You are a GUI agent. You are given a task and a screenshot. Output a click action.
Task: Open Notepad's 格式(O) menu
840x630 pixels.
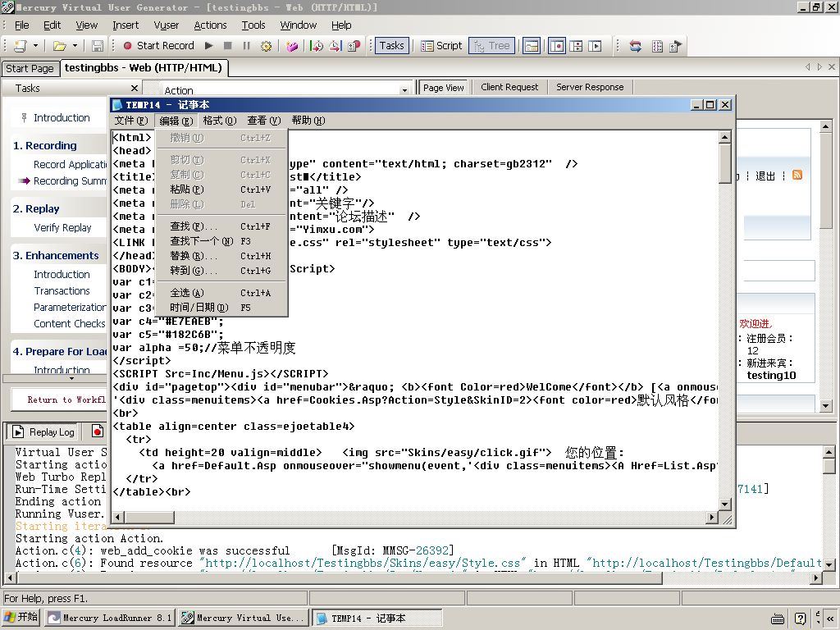219,121
